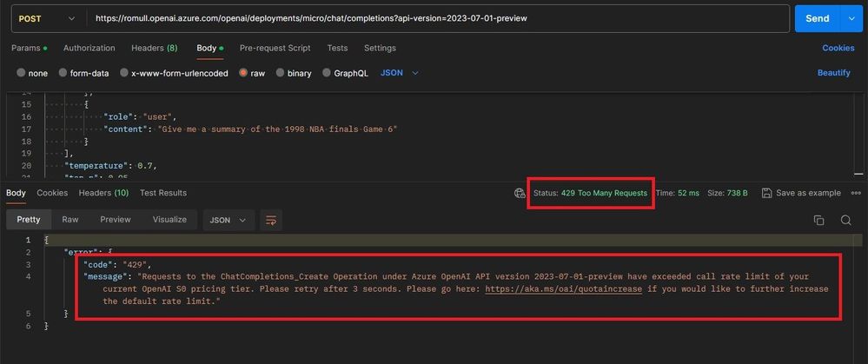Select the binary body type
Viewport: 868px width, 364px height.
pos(294,73)
